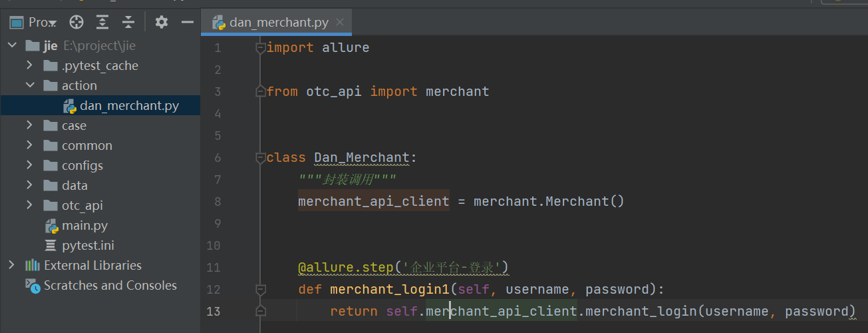Fold the from otc_api import marker

click(x=261, y=91)
